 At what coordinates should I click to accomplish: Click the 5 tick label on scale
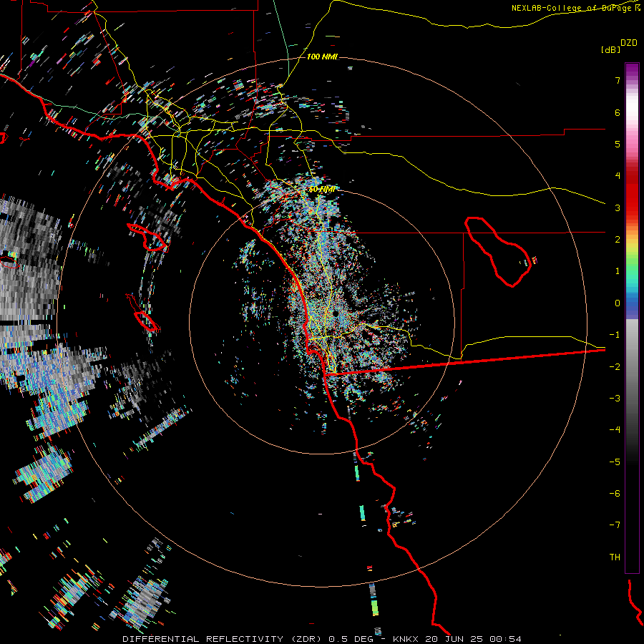pos(618,144)
